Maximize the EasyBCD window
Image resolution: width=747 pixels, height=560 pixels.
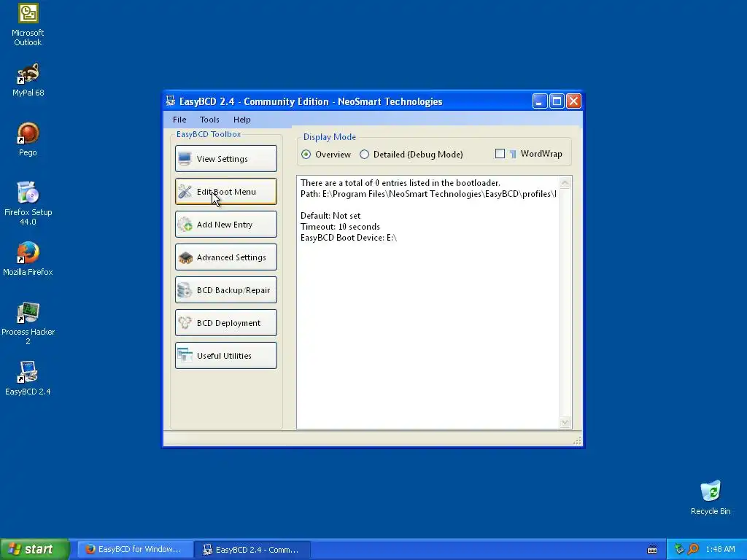[x=557, y=101]
